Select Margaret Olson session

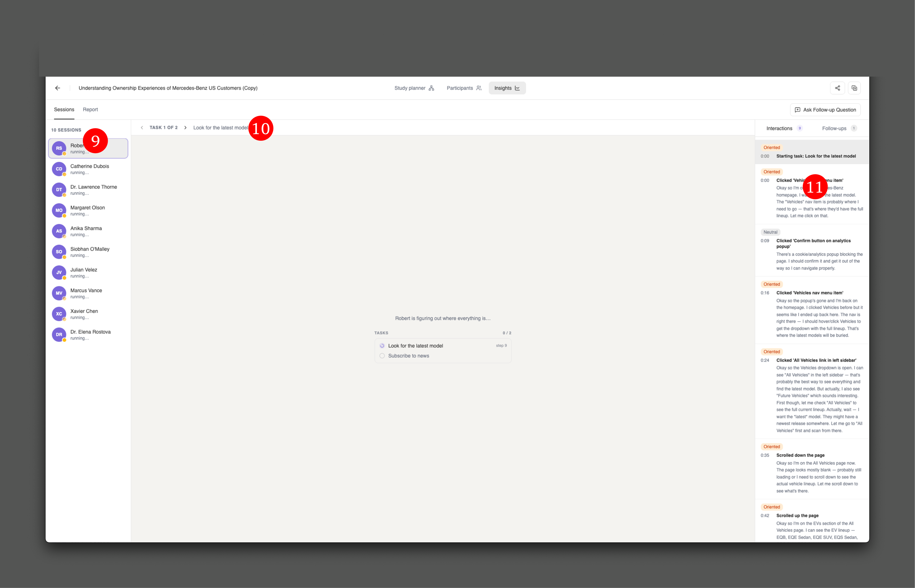88,210
